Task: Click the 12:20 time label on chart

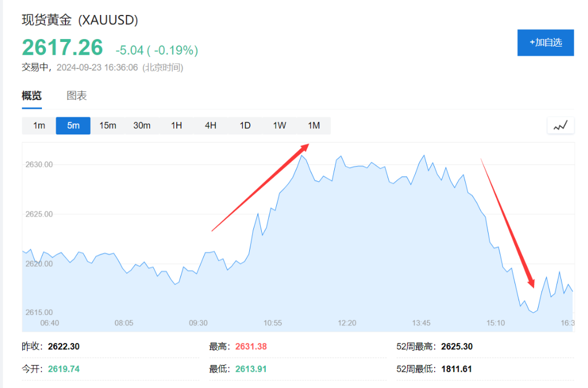Action: (347, 323)
